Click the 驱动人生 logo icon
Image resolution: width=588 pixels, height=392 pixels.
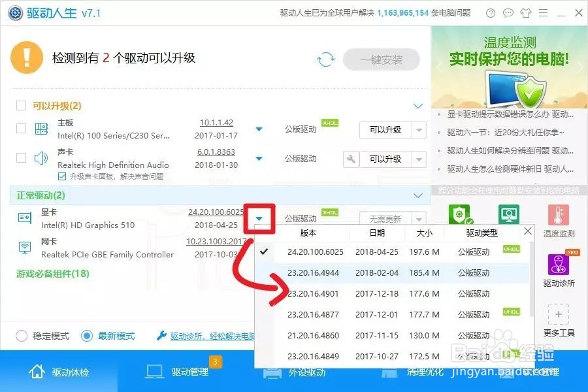(x=16, y=13)
